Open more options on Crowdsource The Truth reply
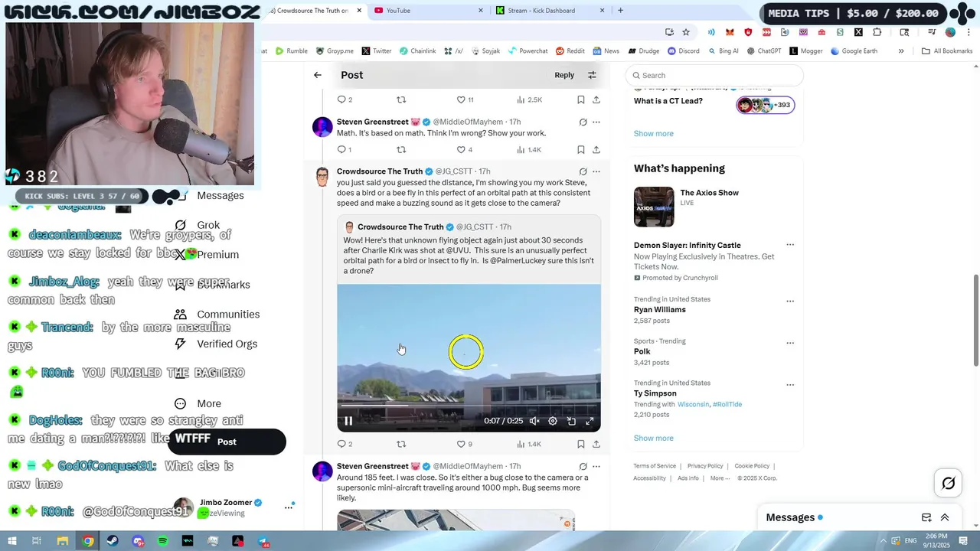The height and width of the screenshot is (551, 980). click(x=596, y=171)
